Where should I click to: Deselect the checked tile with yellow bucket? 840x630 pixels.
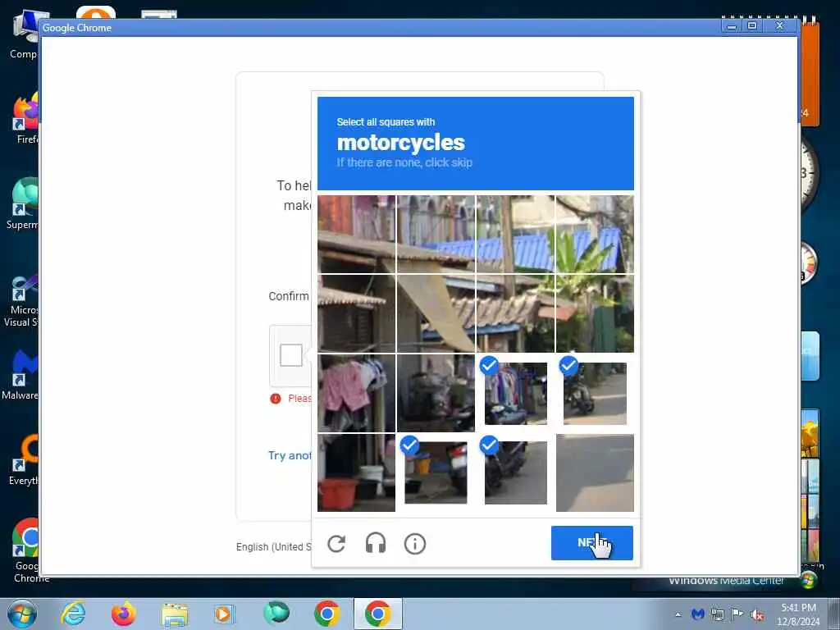click(x=436, y=472)
